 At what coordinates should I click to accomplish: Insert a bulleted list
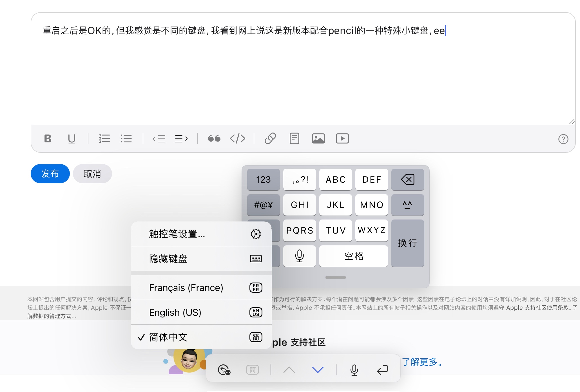click(x=126, y=138)
